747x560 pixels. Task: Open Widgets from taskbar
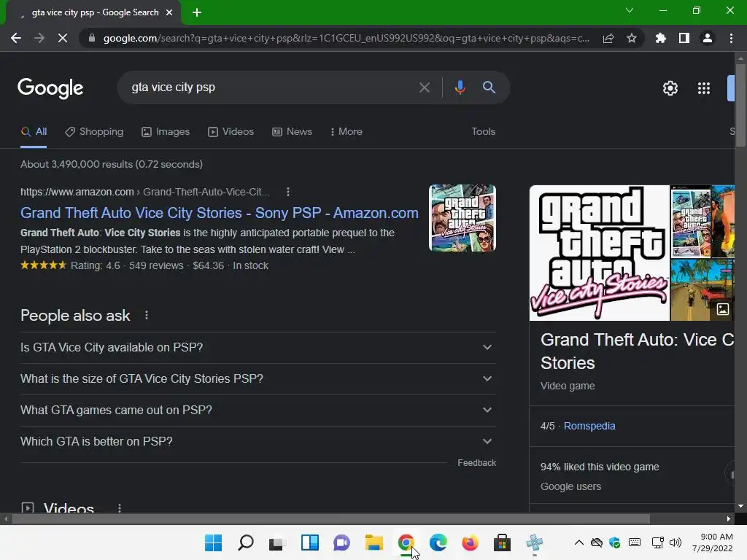click(309, 542)
